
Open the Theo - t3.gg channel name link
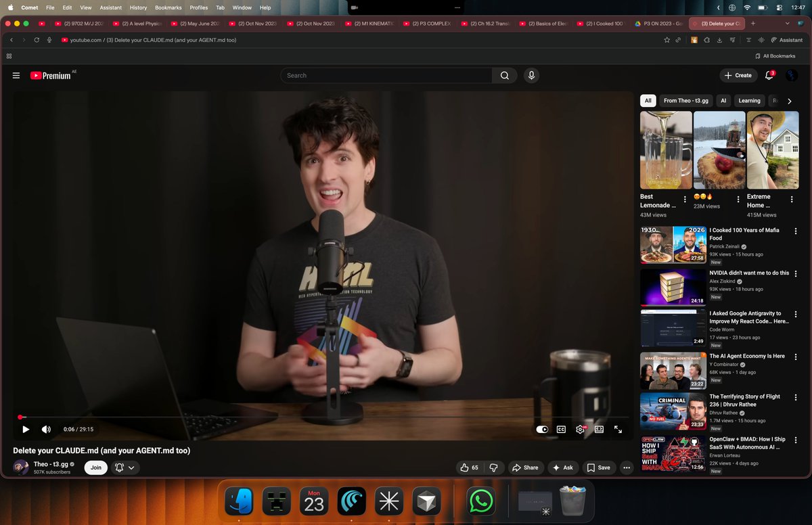[51, 464]
